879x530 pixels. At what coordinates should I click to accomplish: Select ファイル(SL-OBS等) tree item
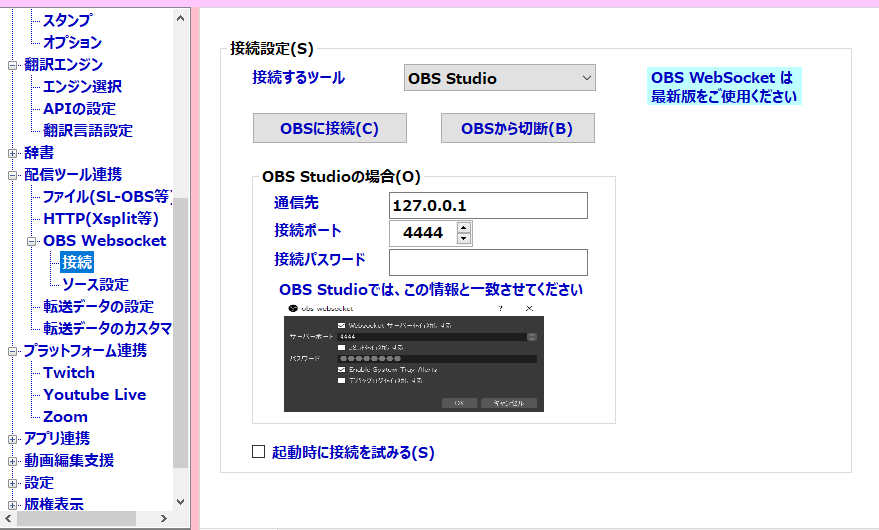(107, 196)
